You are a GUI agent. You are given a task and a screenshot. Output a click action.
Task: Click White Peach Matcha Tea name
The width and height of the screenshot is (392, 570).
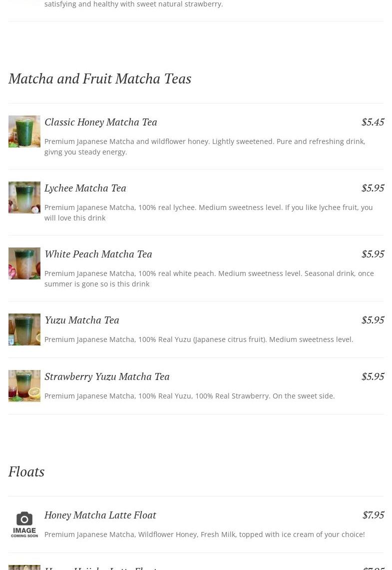click(x=98, y=254)
